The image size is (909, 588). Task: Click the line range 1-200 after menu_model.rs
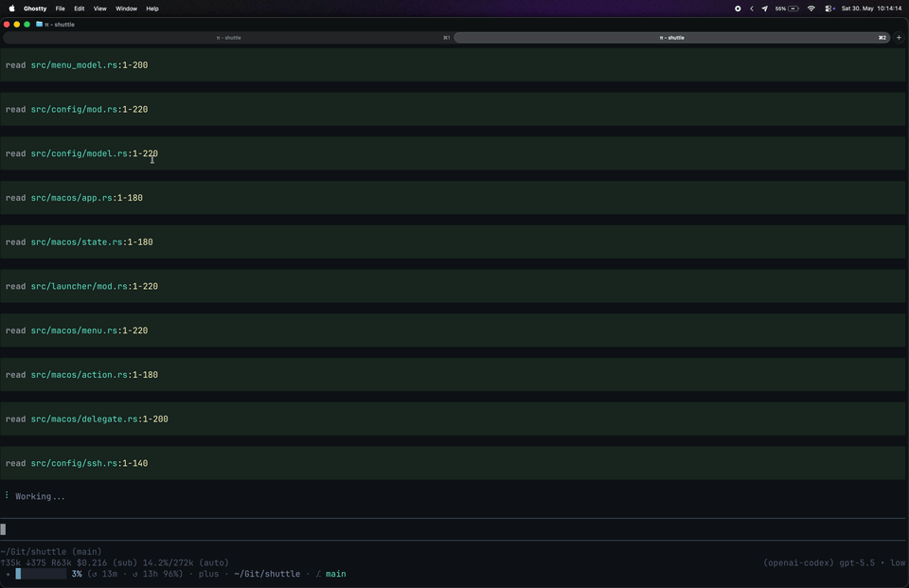click(135, 65)
